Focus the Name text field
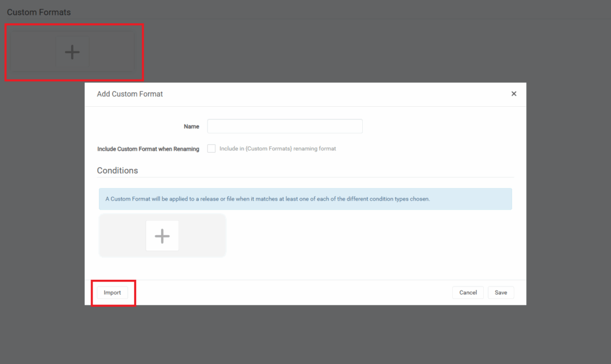The height and width of the screenshot is (364, 611). coord(285,127)
